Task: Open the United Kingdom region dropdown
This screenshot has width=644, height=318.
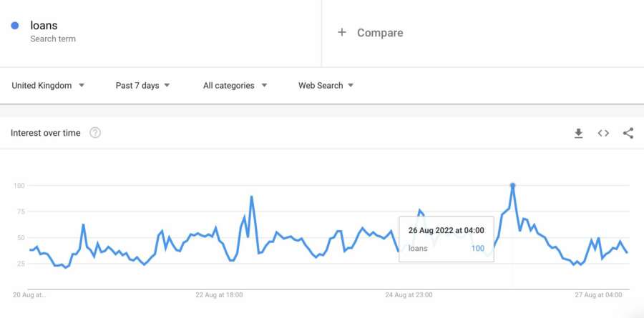Action: tap(48, 86)
